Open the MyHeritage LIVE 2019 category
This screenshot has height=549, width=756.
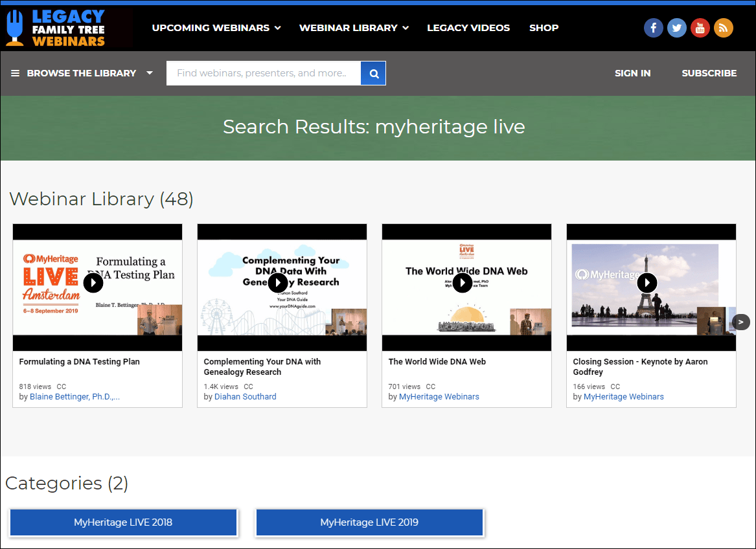click(369, 522)
